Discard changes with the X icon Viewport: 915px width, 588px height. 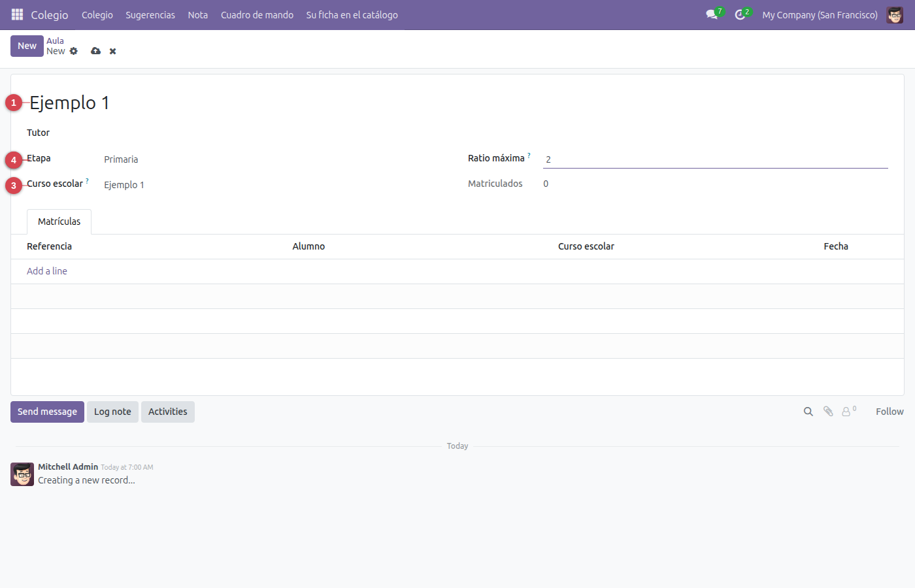coord(112,51)
